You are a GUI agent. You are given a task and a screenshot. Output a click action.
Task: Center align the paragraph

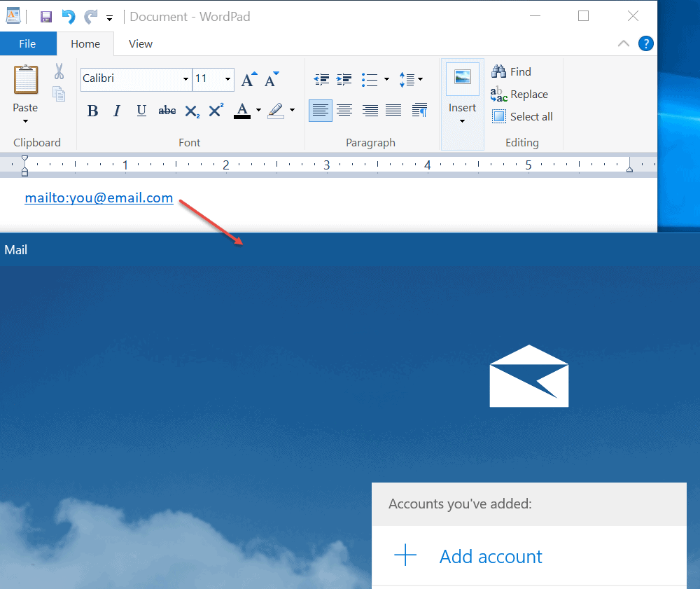[x=344, y=110]
